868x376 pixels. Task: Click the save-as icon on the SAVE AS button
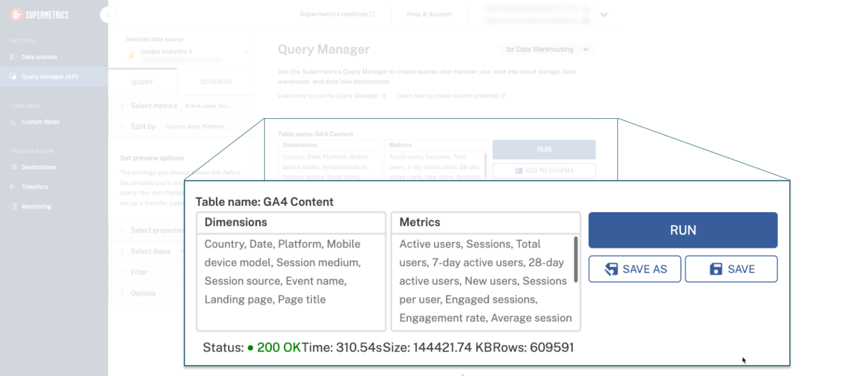(611, 269)
